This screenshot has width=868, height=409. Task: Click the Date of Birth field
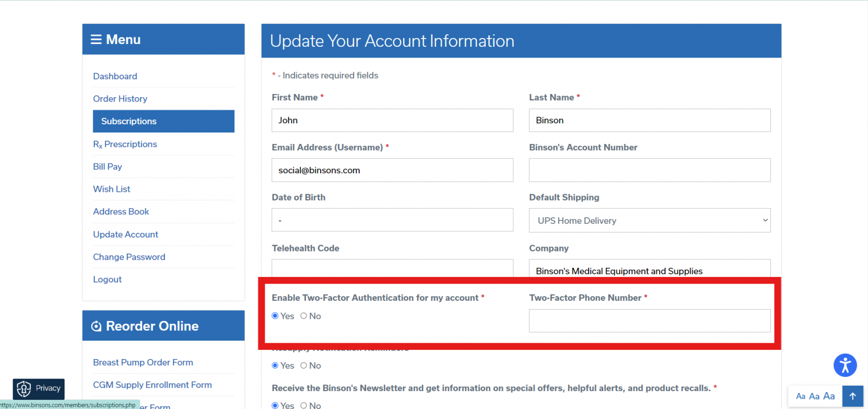(392, 220)
